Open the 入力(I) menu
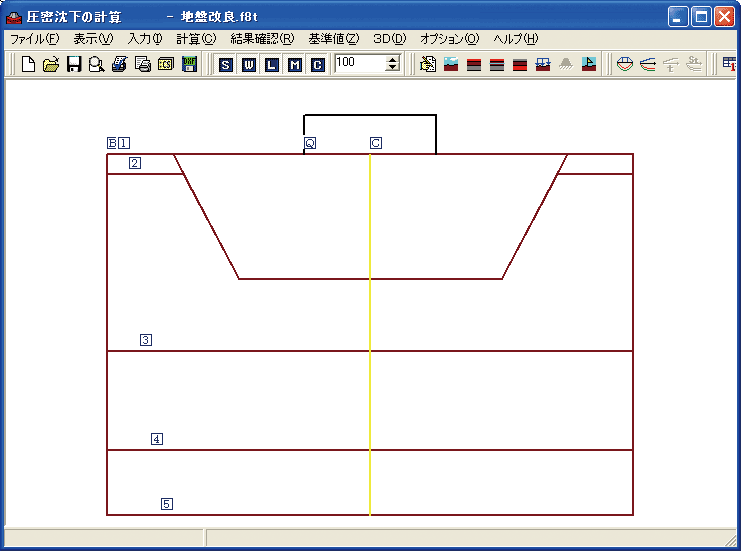 tap(145, 39)
